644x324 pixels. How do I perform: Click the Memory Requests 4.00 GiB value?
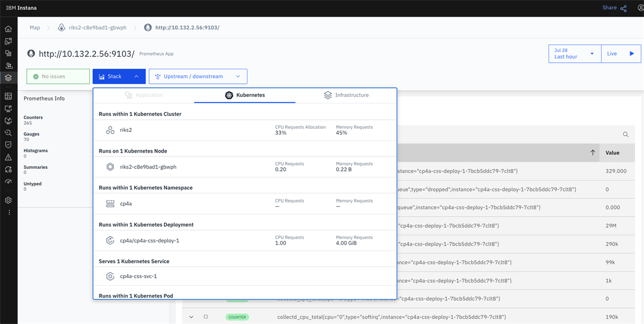tap(347, 243)
